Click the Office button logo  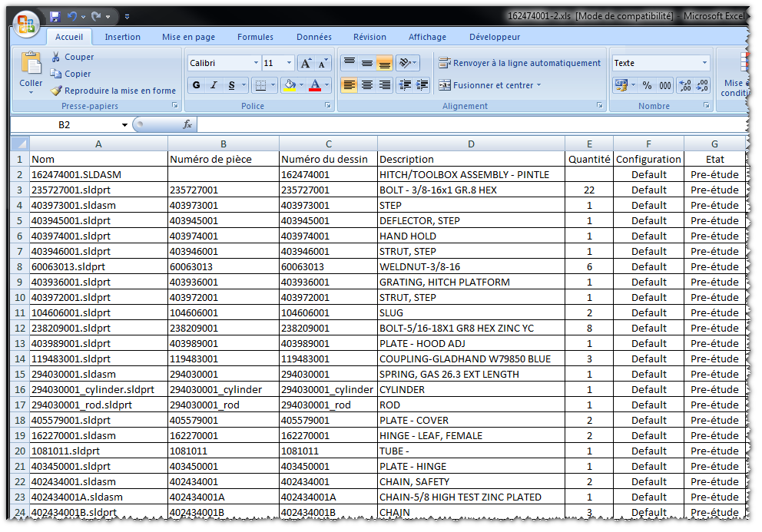[x=26, y=24]
